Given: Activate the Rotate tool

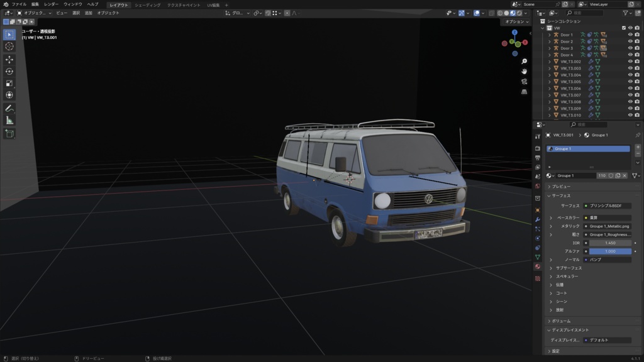Looking at the screenshot, I should (9, 72).
